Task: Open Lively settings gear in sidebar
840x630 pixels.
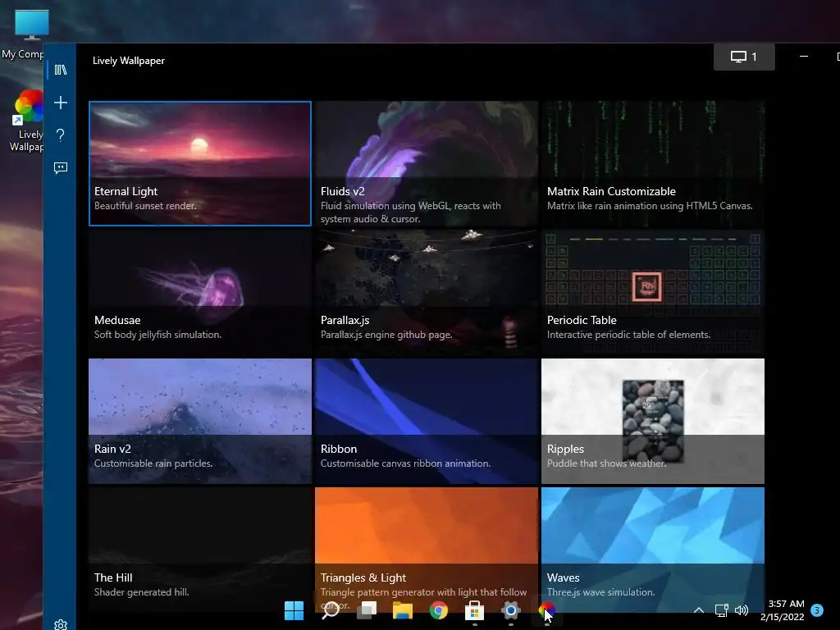Action: (x=61, y=624)
